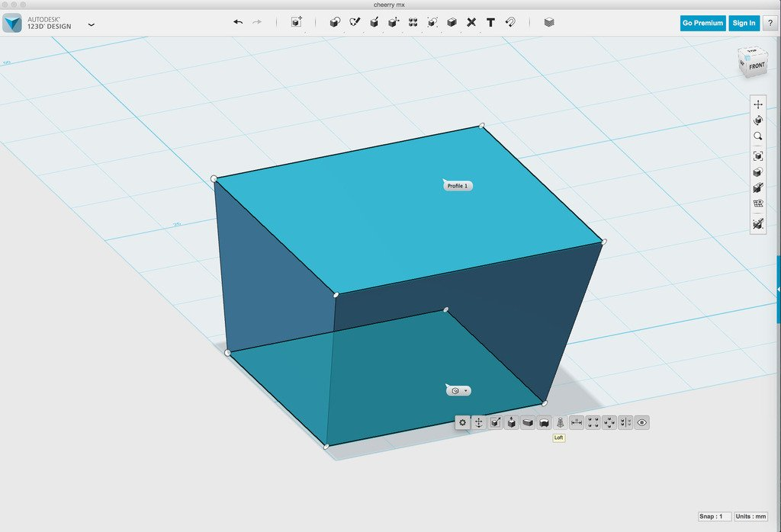This screenshot has height=532, width=781.
Task: Open the Combine tools icon
Action: click(x=452, y=22)
